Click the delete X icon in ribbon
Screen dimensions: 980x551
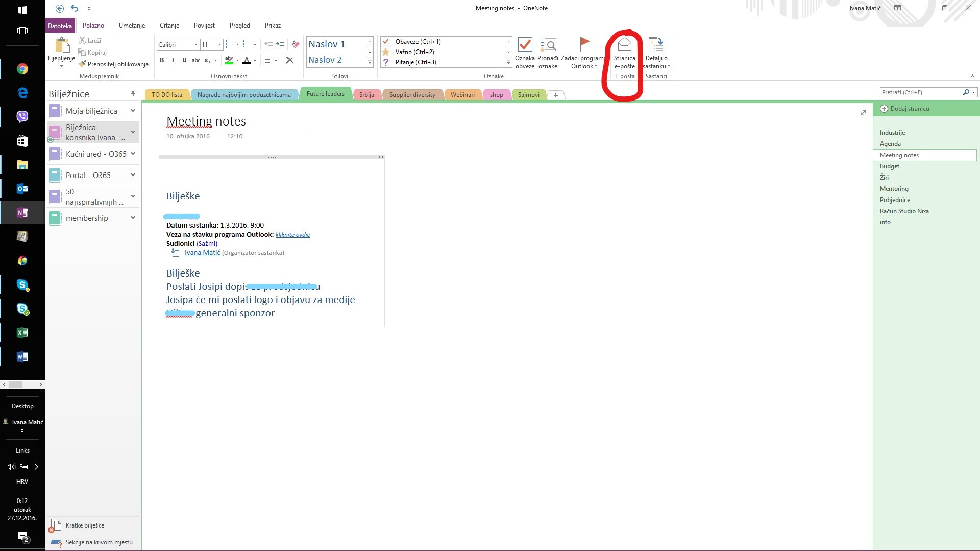[x=290, y=60]
